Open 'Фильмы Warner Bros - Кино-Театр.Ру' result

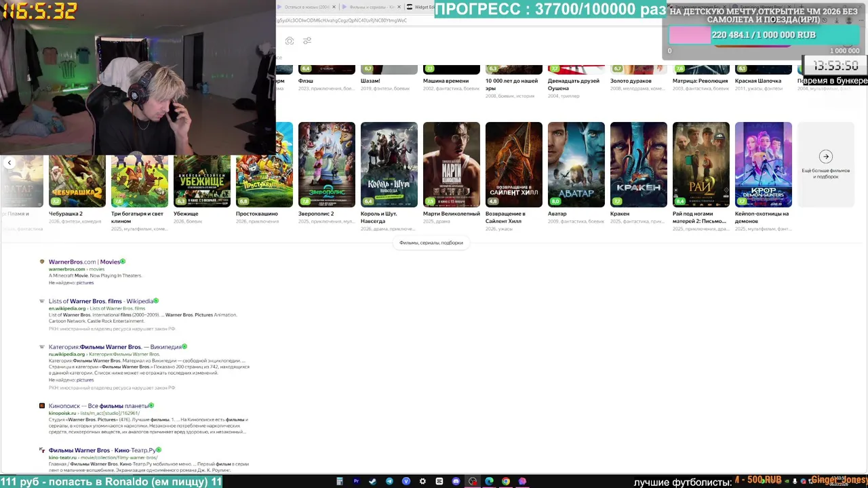click(102, 450)
